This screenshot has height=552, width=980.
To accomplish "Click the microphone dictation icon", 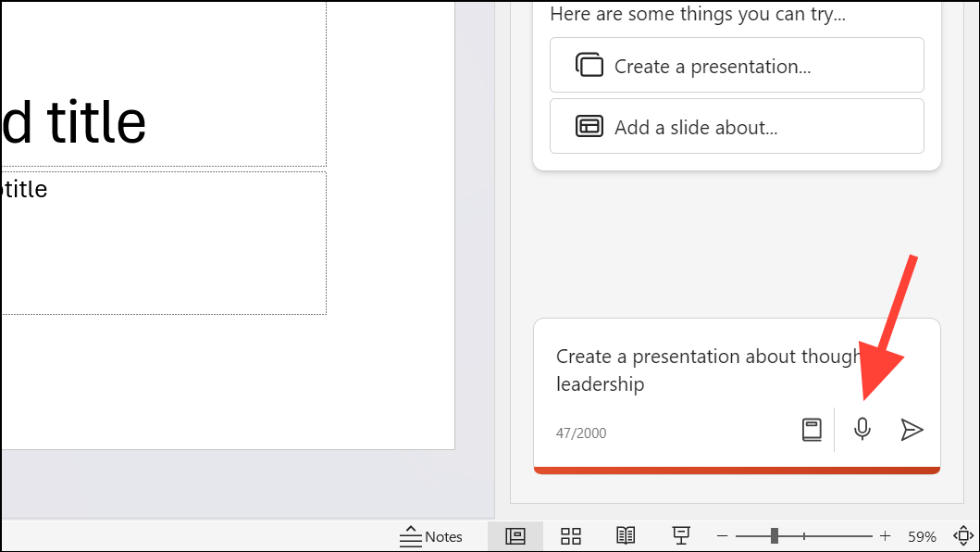I will [x=862, y=430].
